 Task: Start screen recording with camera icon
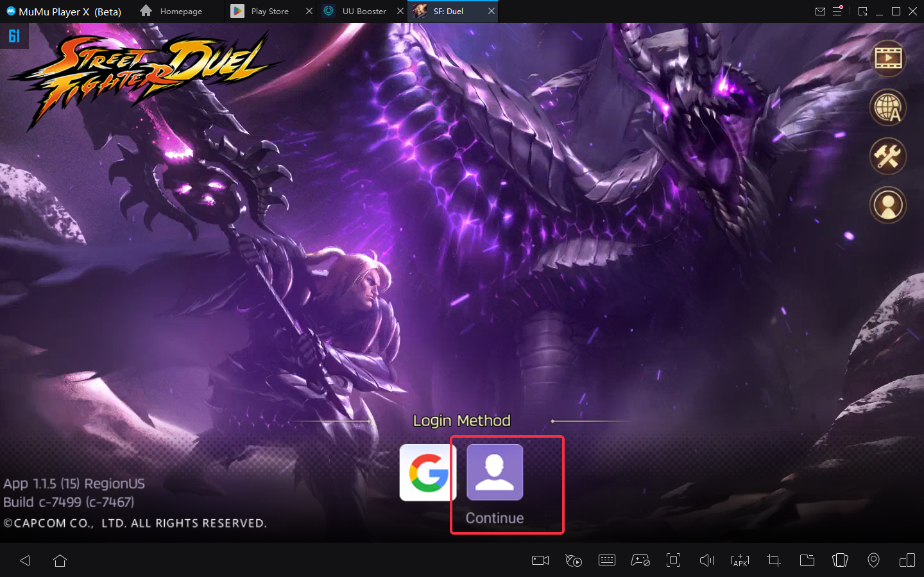click(540, 560)
